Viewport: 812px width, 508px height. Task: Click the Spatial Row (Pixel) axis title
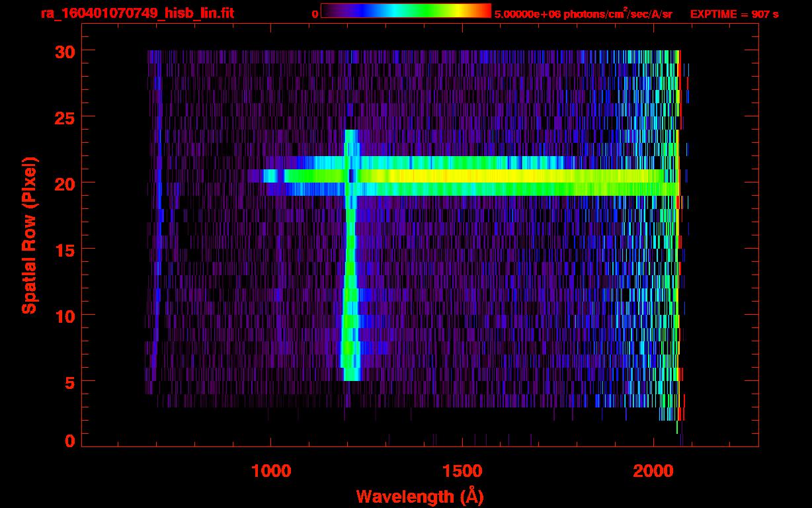(x=28, y=235)
